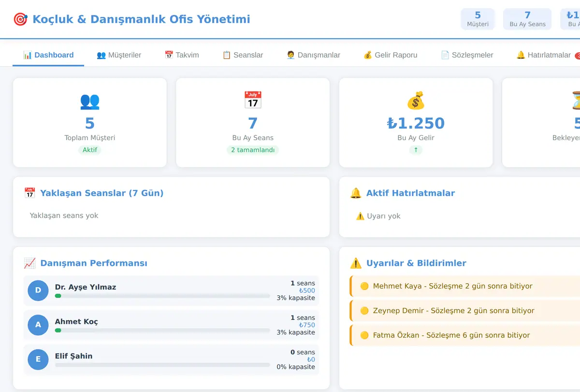Click the calendar icon above Bu Ay Seans
580x392 pixels.
pyautogui.click(x=253, y=100)
